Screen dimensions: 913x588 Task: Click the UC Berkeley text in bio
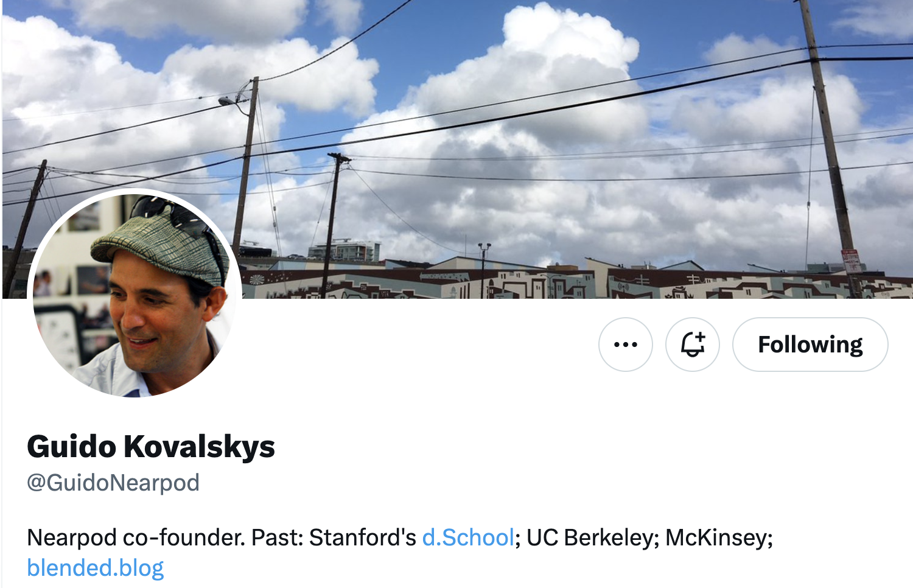click(x=592, y=538)
